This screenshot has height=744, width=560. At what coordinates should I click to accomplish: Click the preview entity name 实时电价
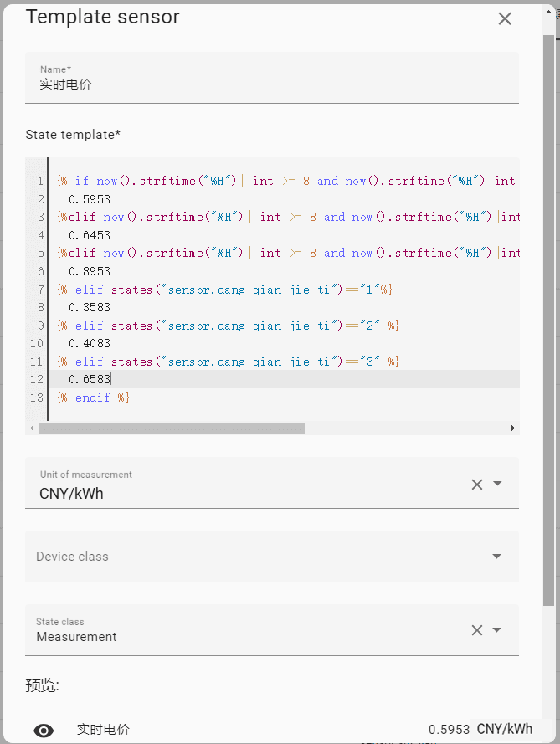pyautogui.click(x=103, y=730)
